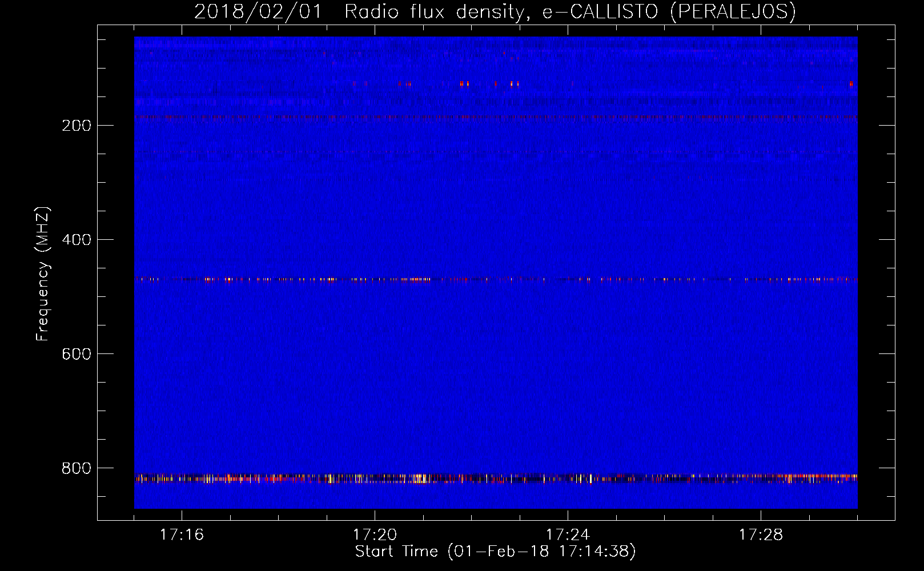Click the "Start Time (01-Feb-18 17:14:38)" x-axis label

pos(495,552)
